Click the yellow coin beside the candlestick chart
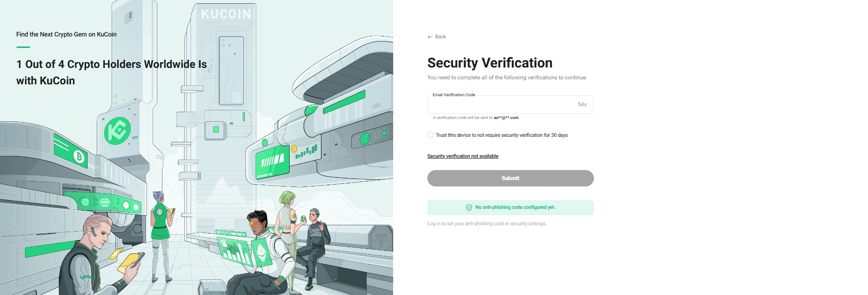 [x=294, y=149]
